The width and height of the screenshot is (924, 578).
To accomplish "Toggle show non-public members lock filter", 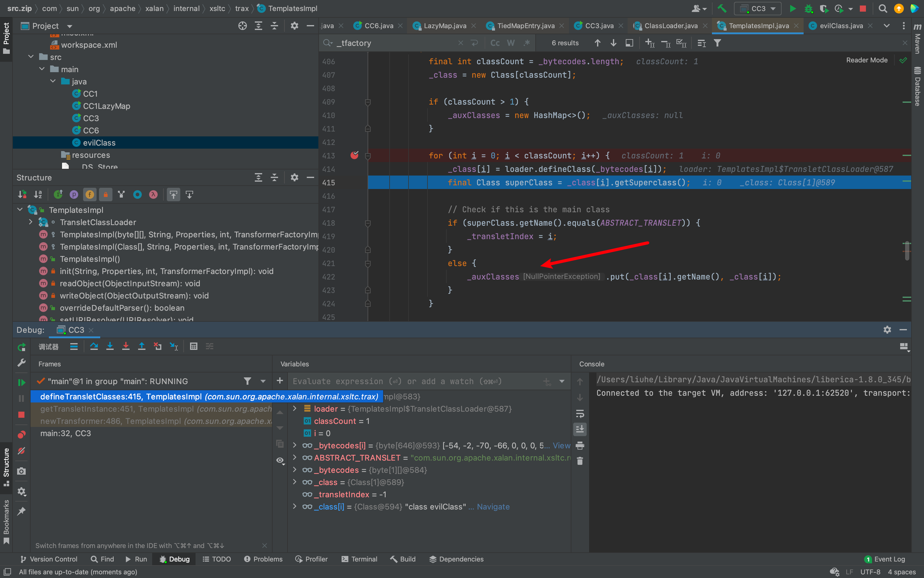I will click(106, 195).
